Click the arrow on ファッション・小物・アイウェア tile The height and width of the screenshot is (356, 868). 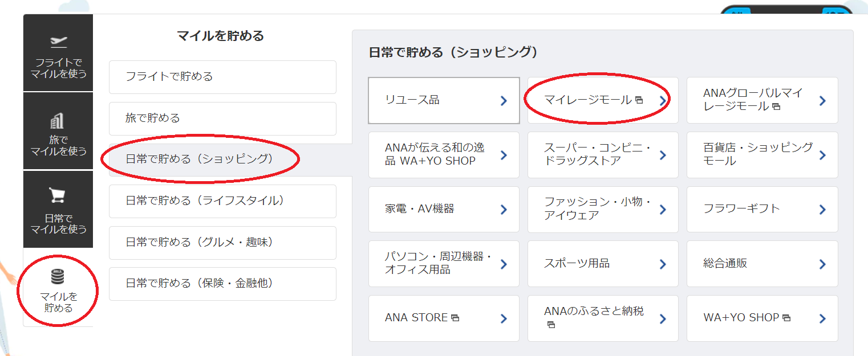click(663, 210)
